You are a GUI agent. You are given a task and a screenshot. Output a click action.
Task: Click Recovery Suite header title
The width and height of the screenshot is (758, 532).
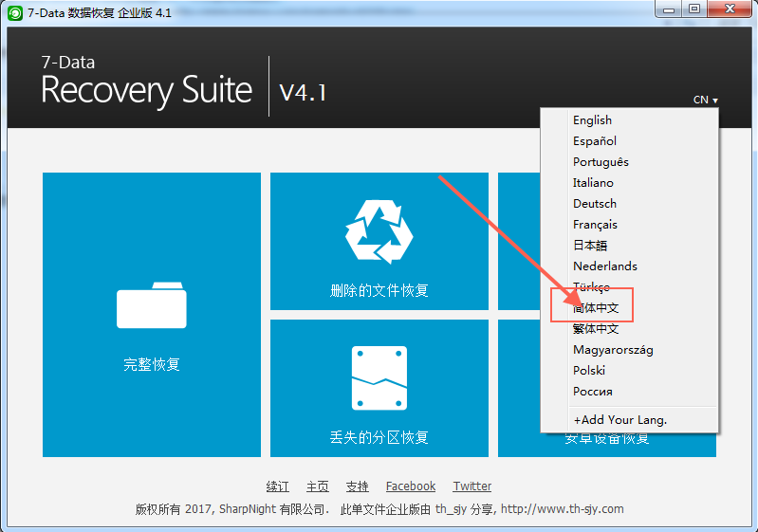click(146, 90)
